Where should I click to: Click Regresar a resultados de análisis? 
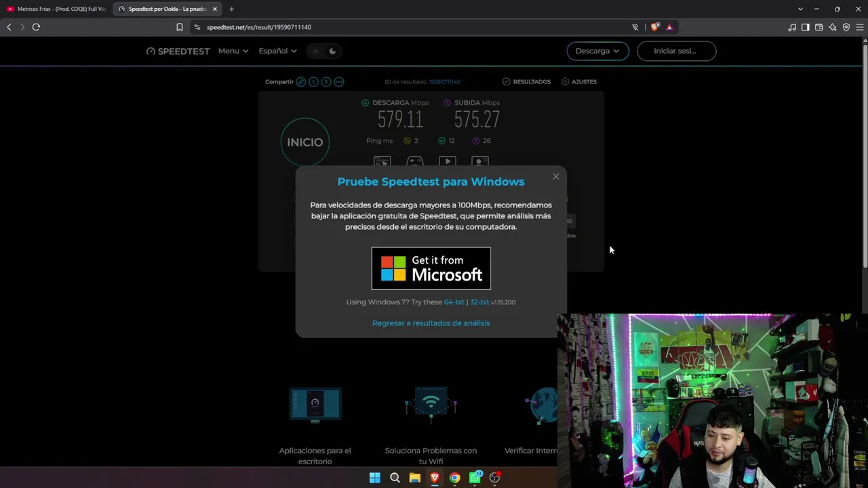[431, 323]
